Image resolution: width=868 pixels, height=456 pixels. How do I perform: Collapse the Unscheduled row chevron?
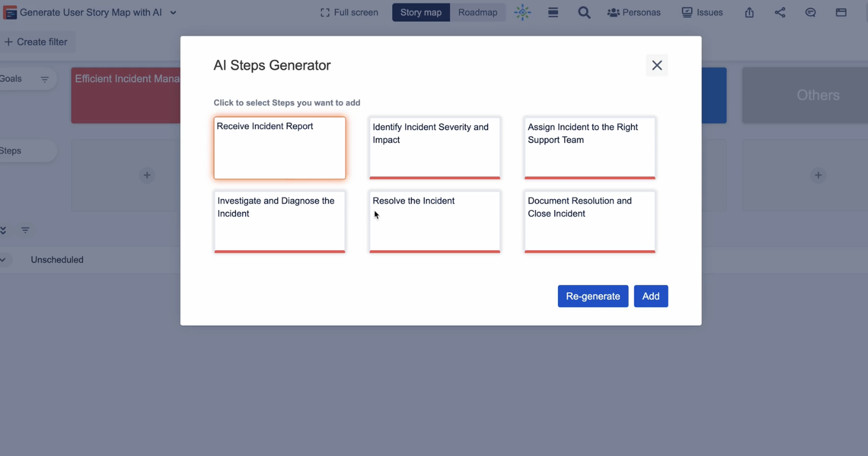tap(3, 260)
